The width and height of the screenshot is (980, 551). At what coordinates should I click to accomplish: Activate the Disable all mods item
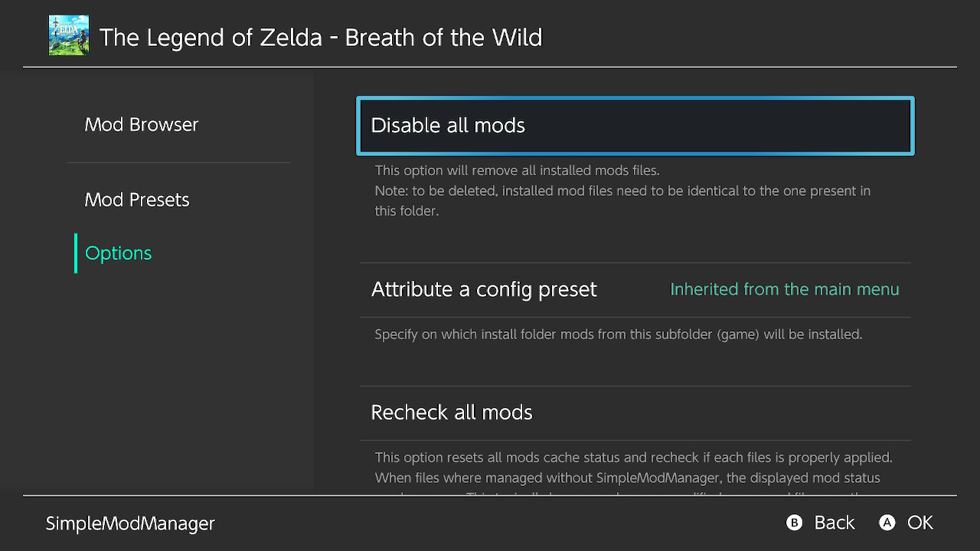(635, 126)
